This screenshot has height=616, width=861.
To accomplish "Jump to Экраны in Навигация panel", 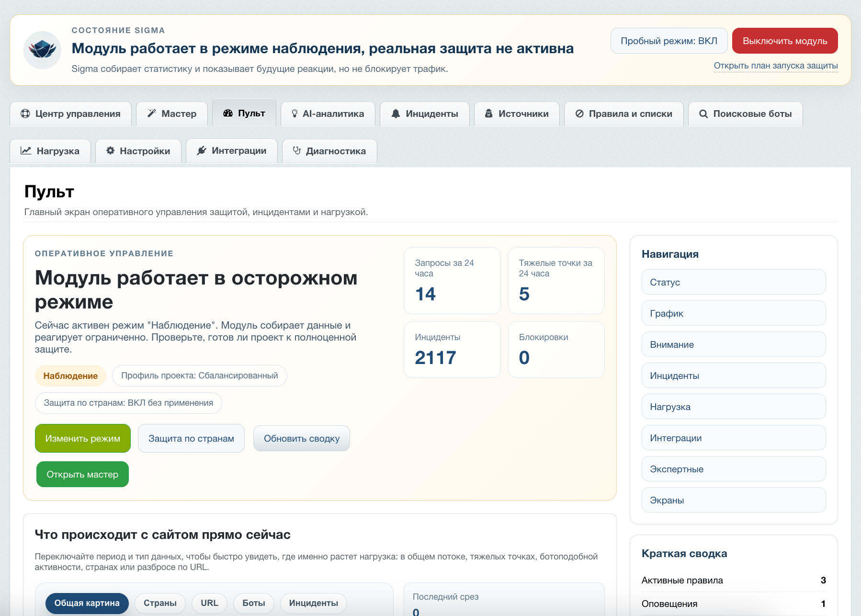I will (x=734, y=500).
